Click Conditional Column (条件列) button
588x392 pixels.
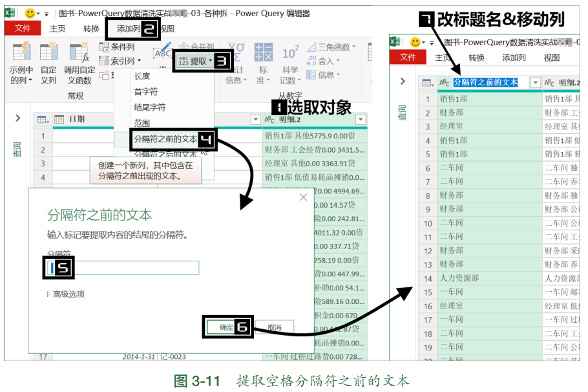116,47
